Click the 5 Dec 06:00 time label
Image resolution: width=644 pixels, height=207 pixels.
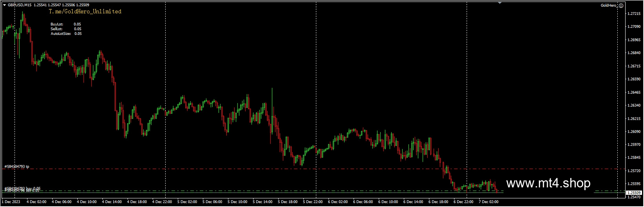pyautogui.click(x=212, y=202)
